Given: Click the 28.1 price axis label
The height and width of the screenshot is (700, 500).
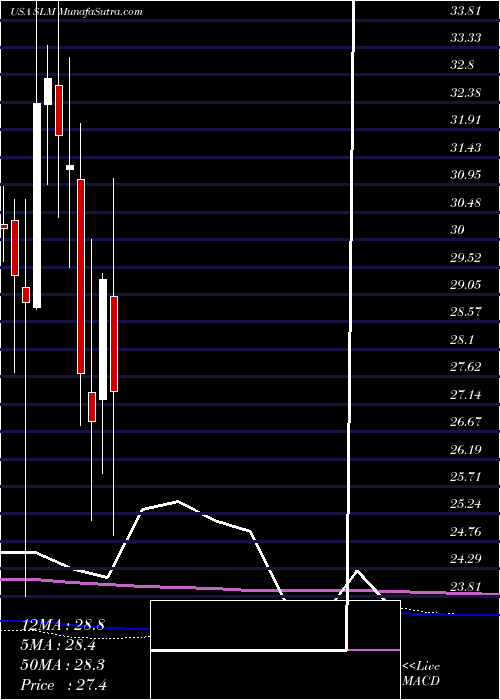Looking at the screenshot, I should coord(462,340).
